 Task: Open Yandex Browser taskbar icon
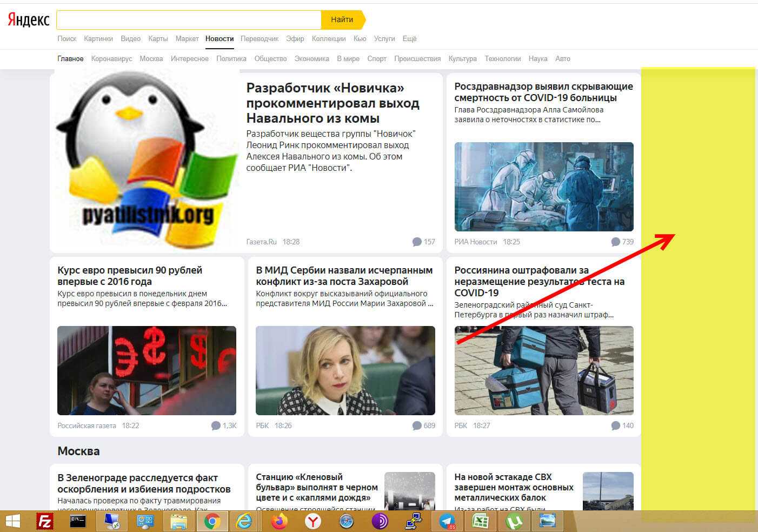click(313, 521)
